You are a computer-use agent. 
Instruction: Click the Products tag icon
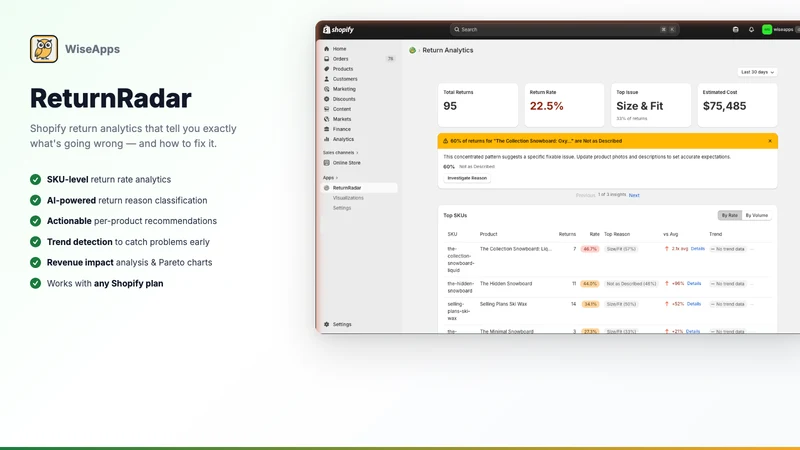pyautogui.click(x=327, y=69)
